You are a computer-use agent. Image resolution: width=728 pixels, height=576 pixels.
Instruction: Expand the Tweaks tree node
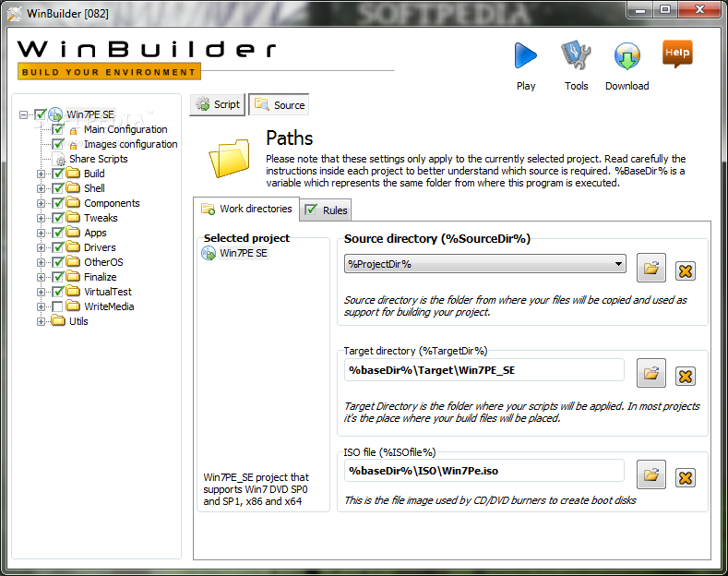[41, 219]
